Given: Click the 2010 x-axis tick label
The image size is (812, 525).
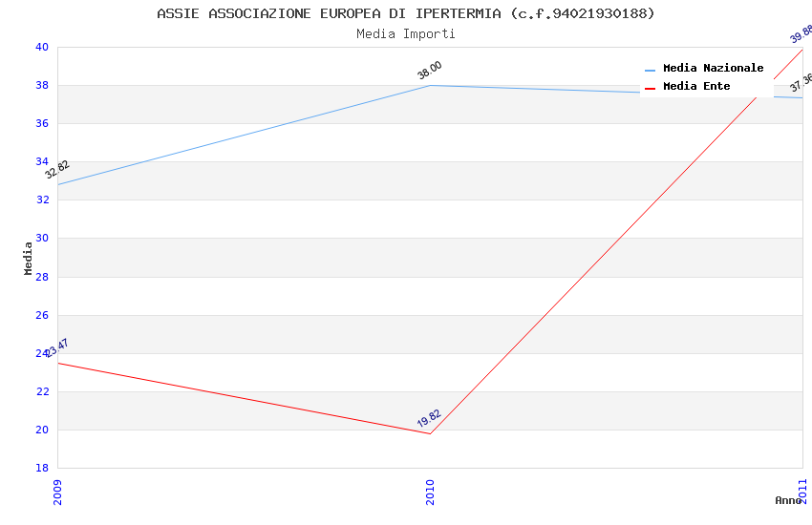Looking at the screenshot, I should [430, 490].
